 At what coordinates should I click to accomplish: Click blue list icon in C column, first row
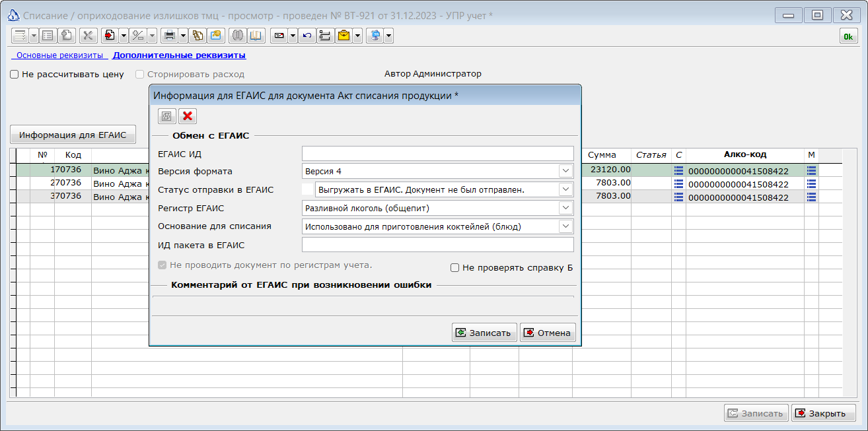point(678,170)
